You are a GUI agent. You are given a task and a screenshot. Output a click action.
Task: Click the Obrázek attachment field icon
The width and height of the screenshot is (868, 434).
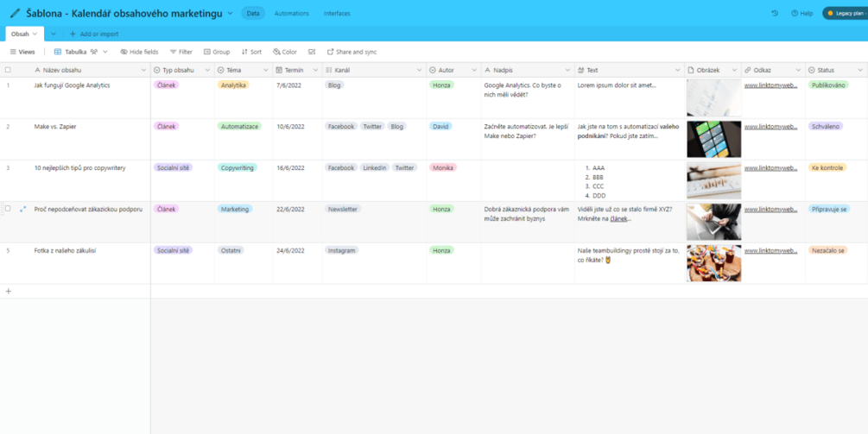tap(690, 70)
